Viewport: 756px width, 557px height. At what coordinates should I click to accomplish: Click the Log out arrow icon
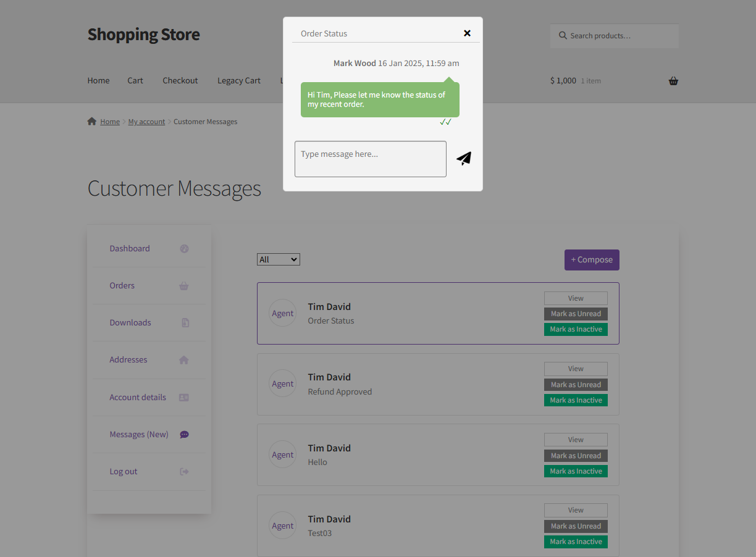[x=184, y=472]
